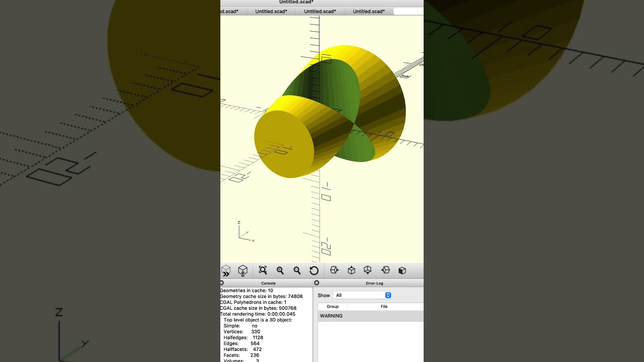Click the Group column header
The width and height of the screenshot is (644, 362).
pos(333,306)
